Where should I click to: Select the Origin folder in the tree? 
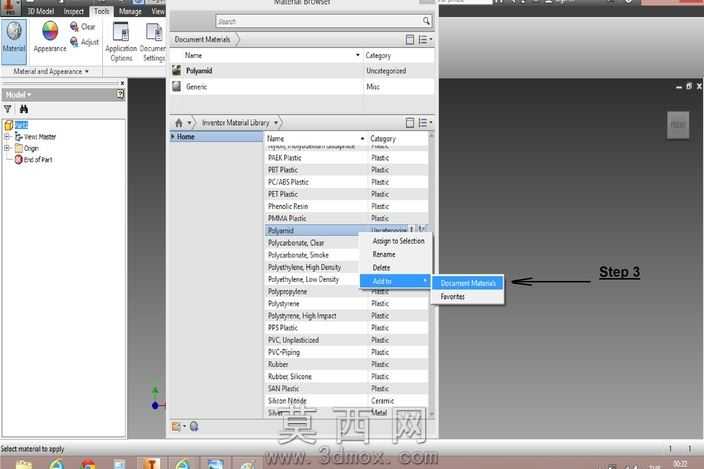click(27, 148)
